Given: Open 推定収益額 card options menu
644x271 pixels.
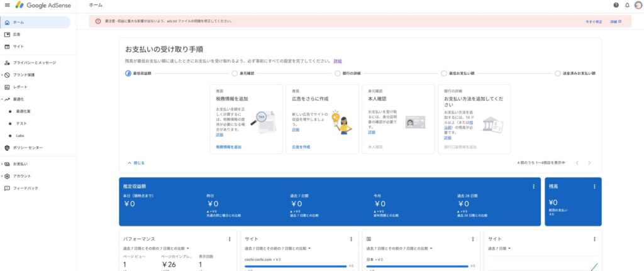Looking at the screenshot, I should pyautogui.click(x=533, y=186).
